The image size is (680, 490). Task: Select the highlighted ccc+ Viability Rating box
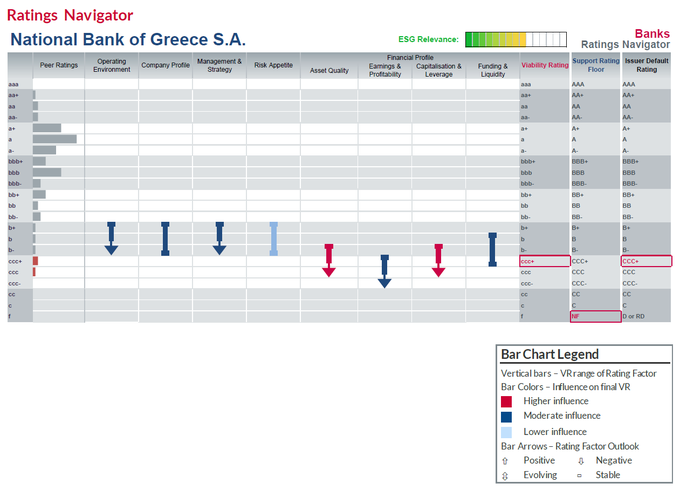pos(545,261)
